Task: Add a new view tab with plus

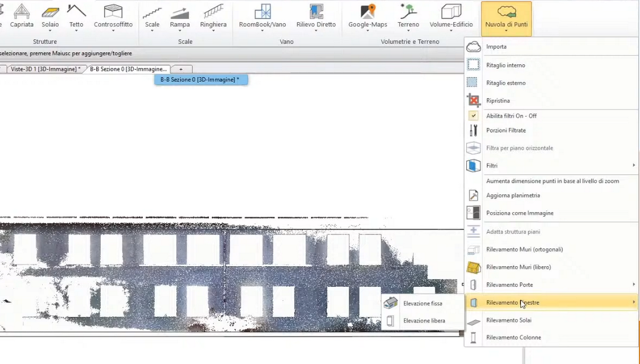Action: click(x=181, y=69)
